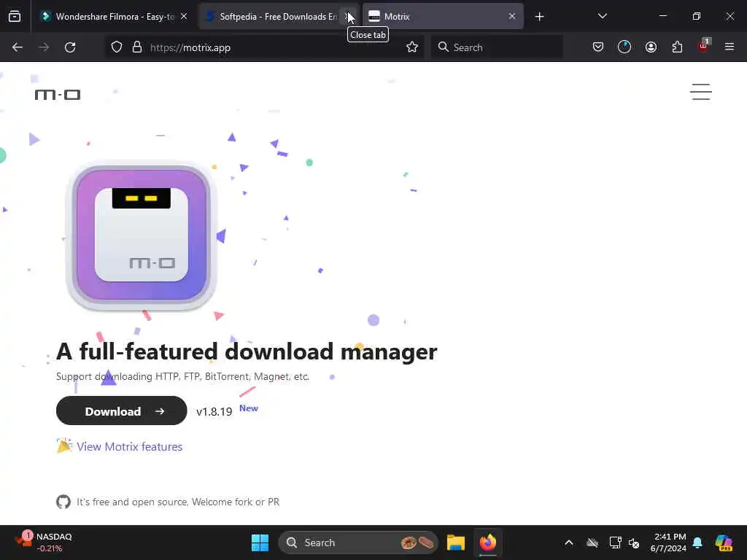
Task: Open the Firefox application menu
Action: pos(729,47)
